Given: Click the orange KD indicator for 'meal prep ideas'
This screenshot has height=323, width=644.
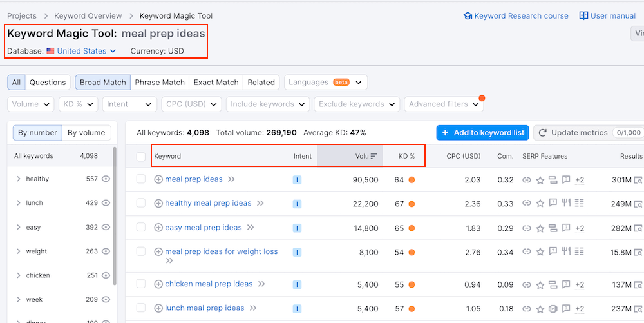Looking at the screenshot, I should coord(412,180).
